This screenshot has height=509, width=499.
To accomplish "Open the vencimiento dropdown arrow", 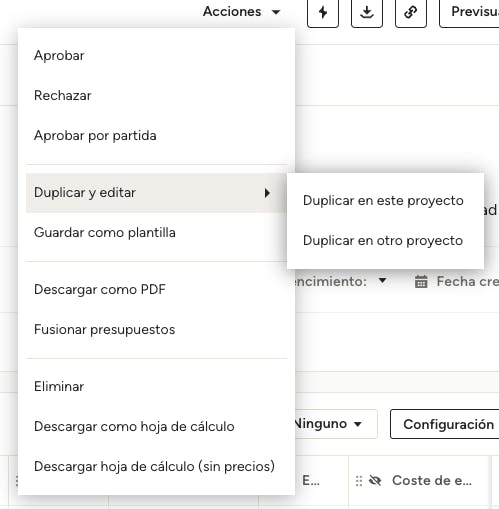I will pos(383,281).
